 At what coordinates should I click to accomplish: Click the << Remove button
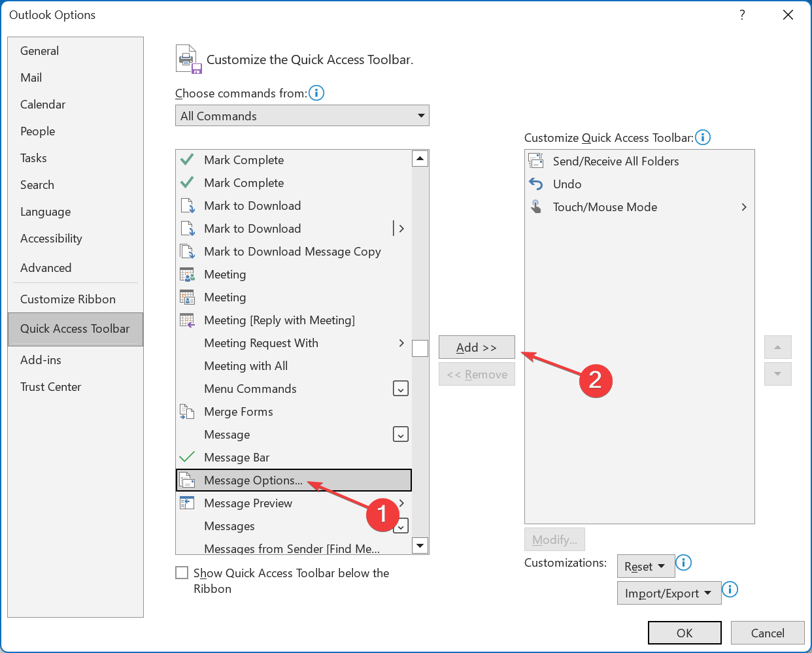tap(477, 374)
